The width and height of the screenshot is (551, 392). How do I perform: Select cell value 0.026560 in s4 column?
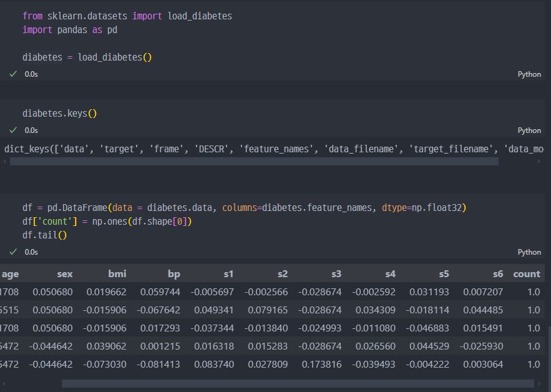point(375,346)
